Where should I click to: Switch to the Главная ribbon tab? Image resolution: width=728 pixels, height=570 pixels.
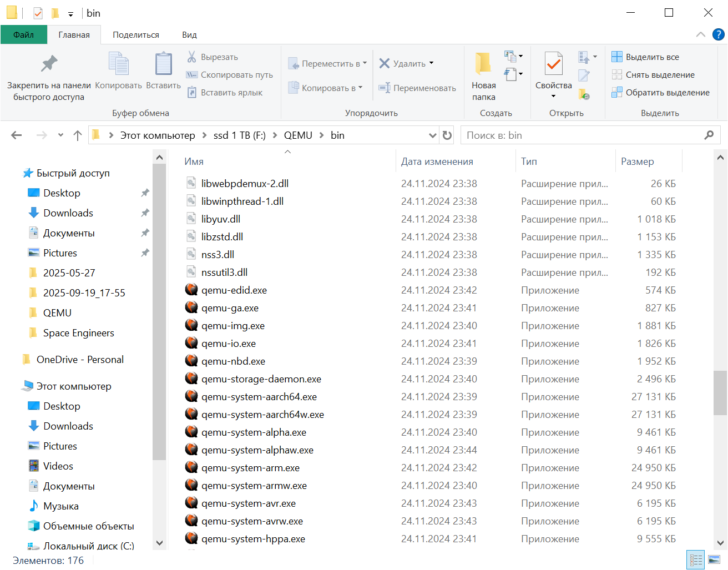74,34
